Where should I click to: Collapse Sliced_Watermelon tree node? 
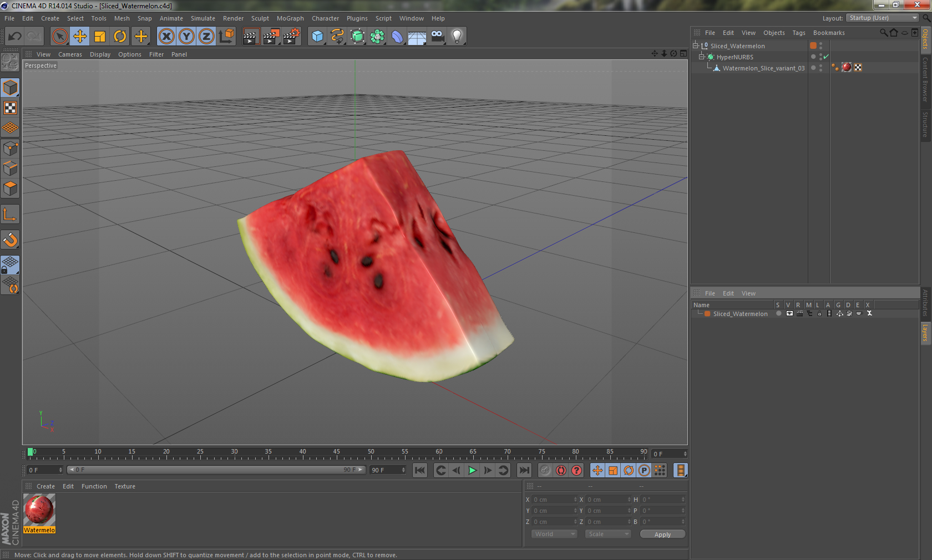click(x=696, y=45)
